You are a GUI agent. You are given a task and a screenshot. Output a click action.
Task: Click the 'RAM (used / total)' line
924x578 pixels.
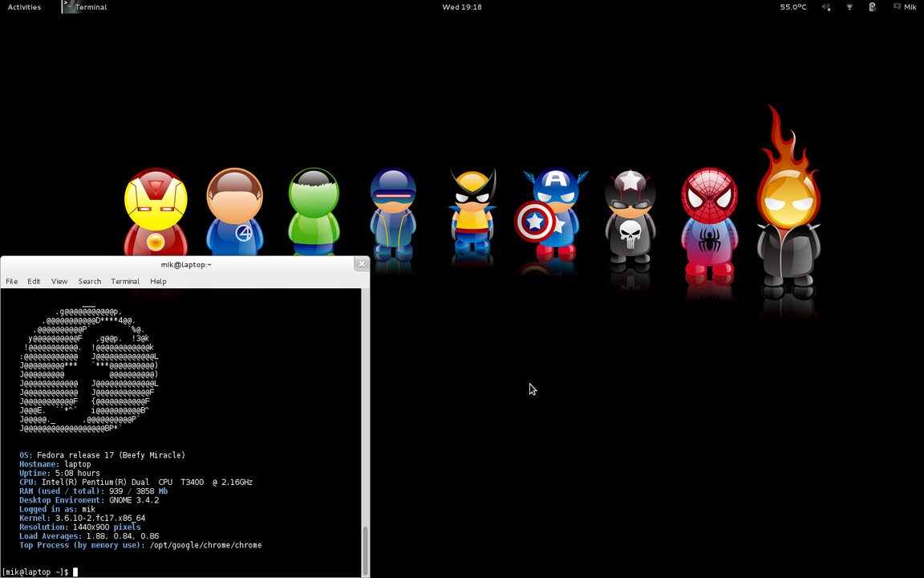(x=93, y=491)
